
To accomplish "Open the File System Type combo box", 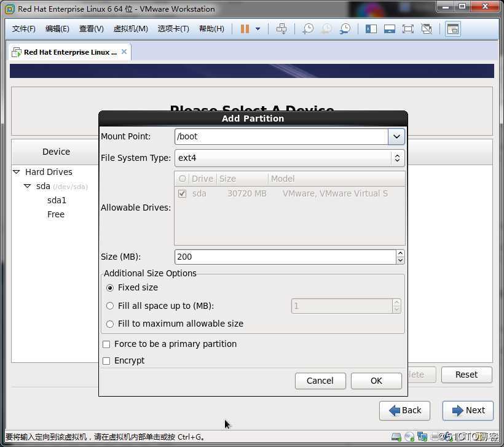I will (289, 158).
